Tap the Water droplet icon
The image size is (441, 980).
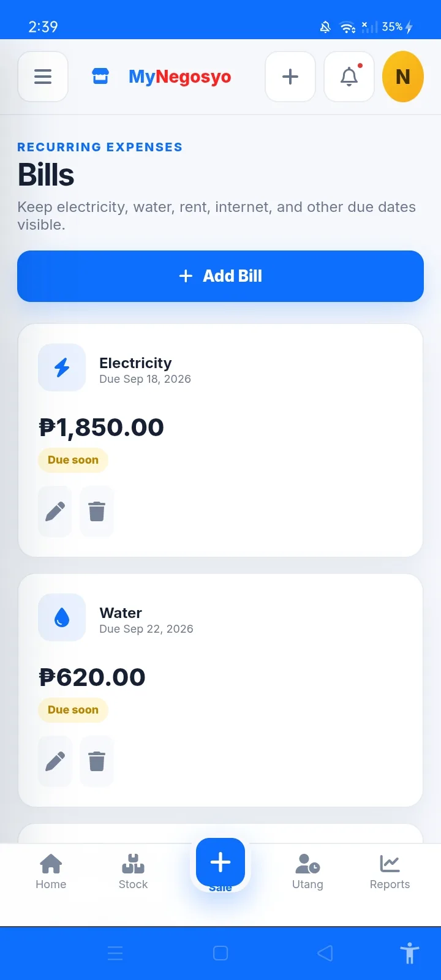click(62, 617)
